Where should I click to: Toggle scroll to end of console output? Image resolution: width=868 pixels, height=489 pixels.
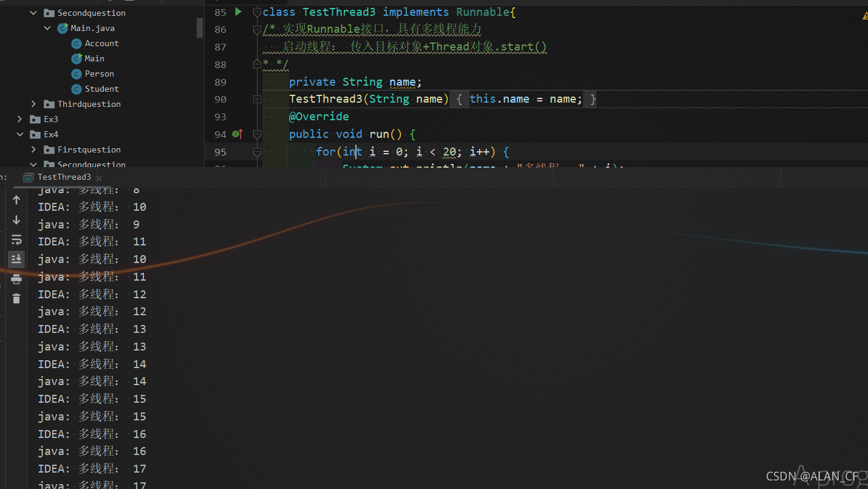[x=16, y=259]
